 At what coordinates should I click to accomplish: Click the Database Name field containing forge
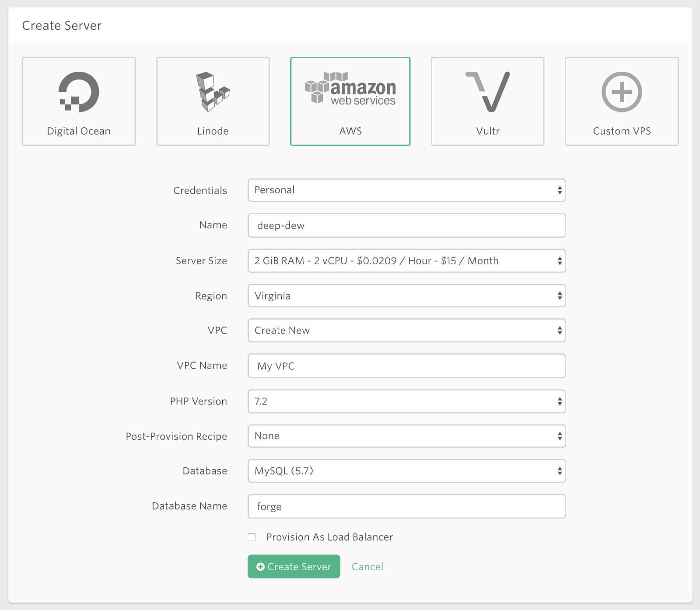tap(406, 506)
